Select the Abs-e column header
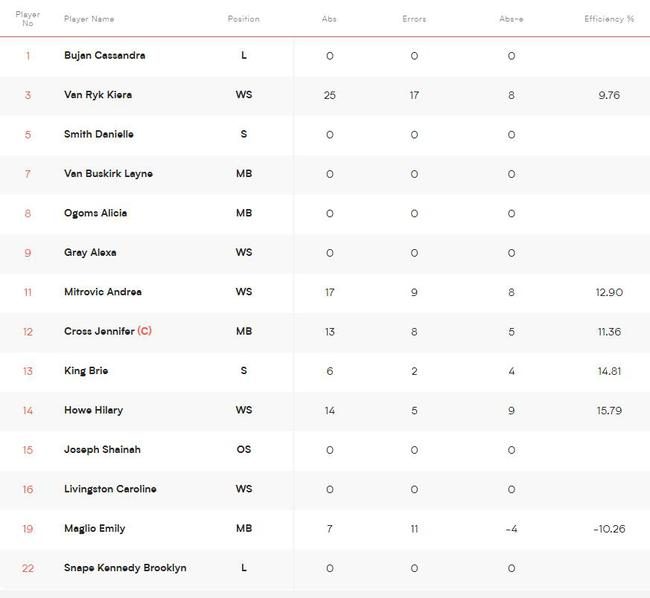The image size is (650, 598). [511, 19]
